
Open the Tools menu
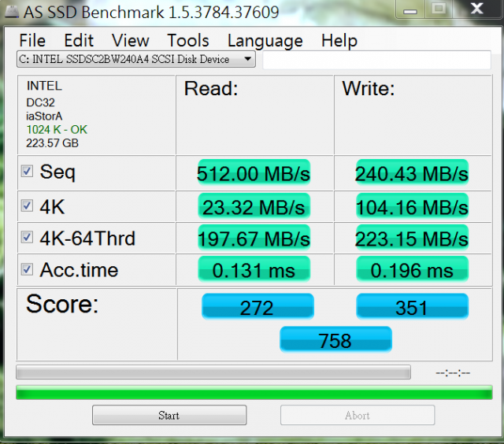point(188,40)
